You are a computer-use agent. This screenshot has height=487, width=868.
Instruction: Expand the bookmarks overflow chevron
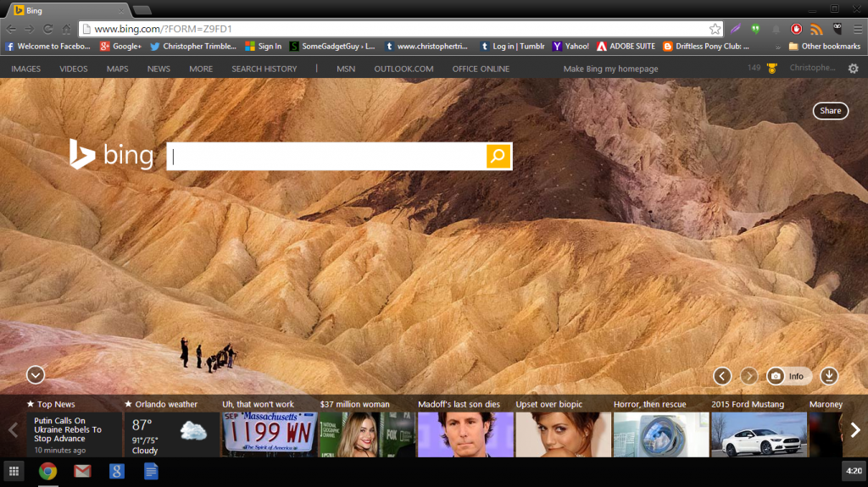(778, 47)
